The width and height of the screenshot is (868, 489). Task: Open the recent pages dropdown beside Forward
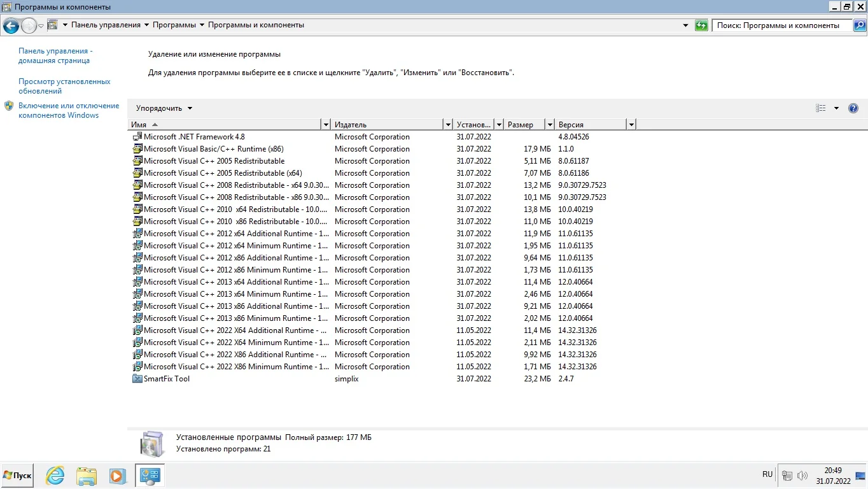pos(41,25)
